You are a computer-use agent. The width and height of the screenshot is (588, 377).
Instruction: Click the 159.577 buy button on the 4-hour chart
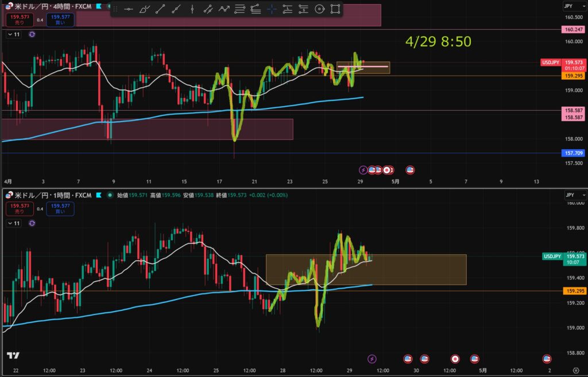pos(60,20)
